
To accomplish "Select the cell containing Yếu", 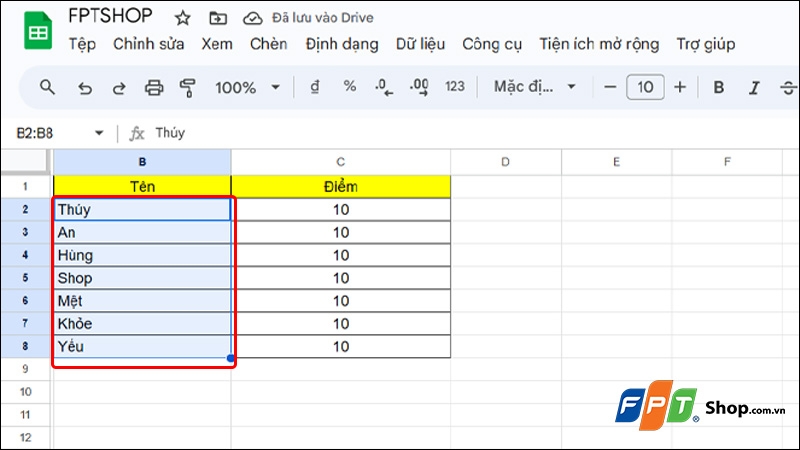I will [x=142, y=346].
